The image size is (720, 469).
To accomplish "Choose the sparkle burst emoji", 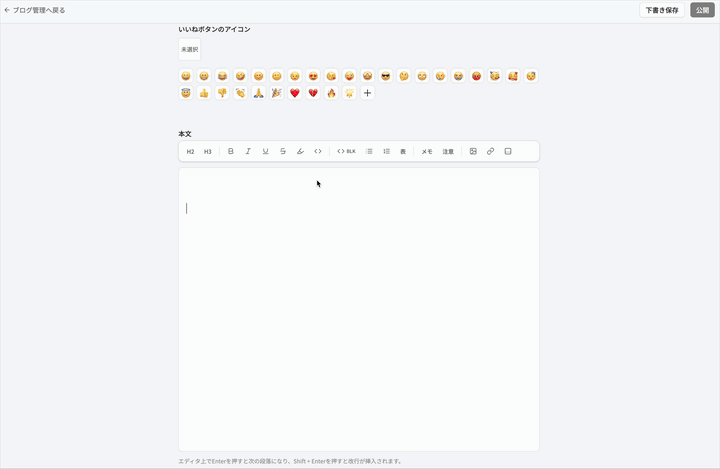I will coord(349,93).
